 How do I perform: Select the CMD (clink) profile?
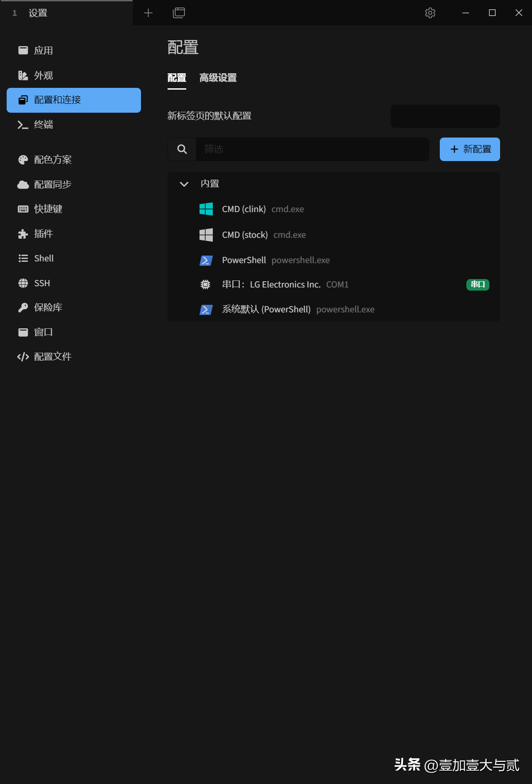(334, 209)
